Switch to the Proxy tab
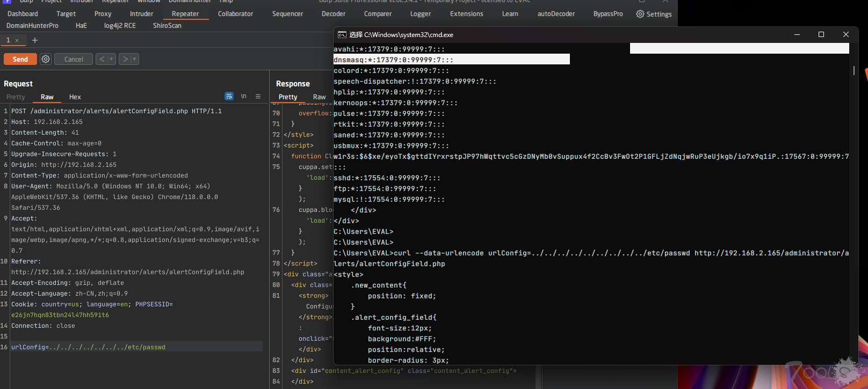This screenshot has width=868, height=389. coord(103,14)
